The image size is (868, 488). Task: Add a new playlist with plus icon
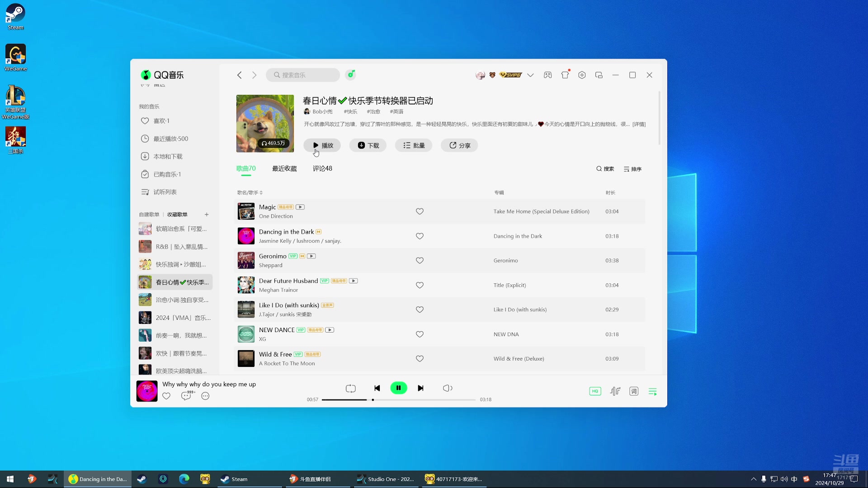pyautogui.click(x=207, y=215)
